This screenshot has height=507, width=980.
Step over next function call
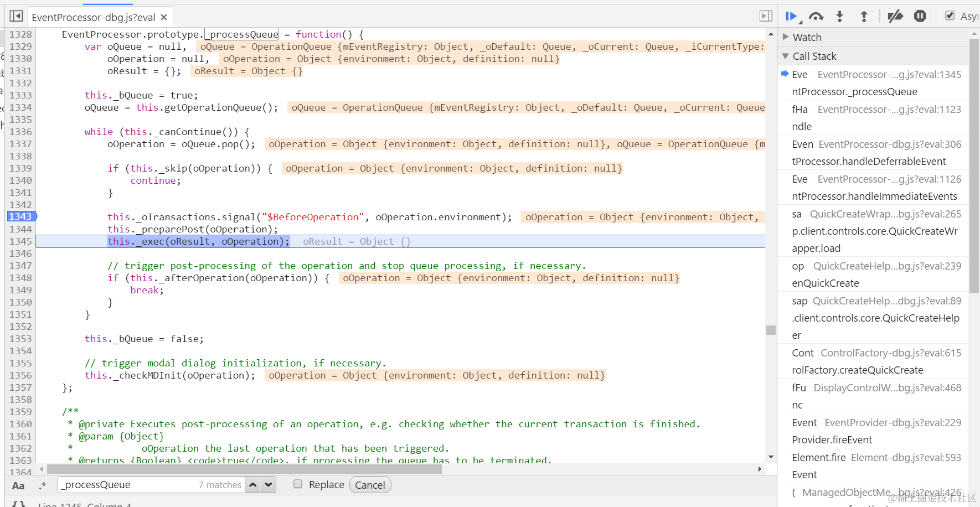point(816,17)
